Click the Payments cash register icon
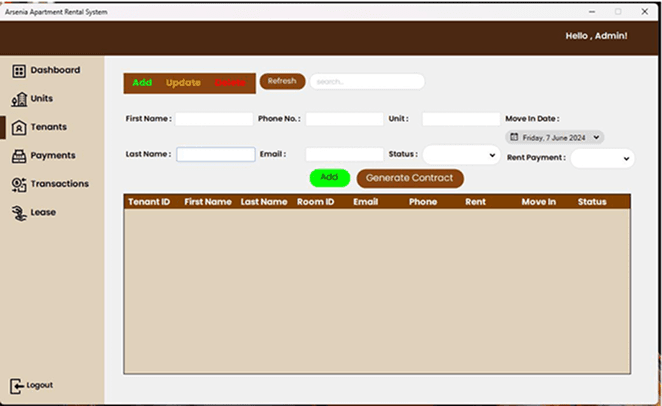Image resolution: width=662 pixels, height=406 pixels. (x=19, y=156)
